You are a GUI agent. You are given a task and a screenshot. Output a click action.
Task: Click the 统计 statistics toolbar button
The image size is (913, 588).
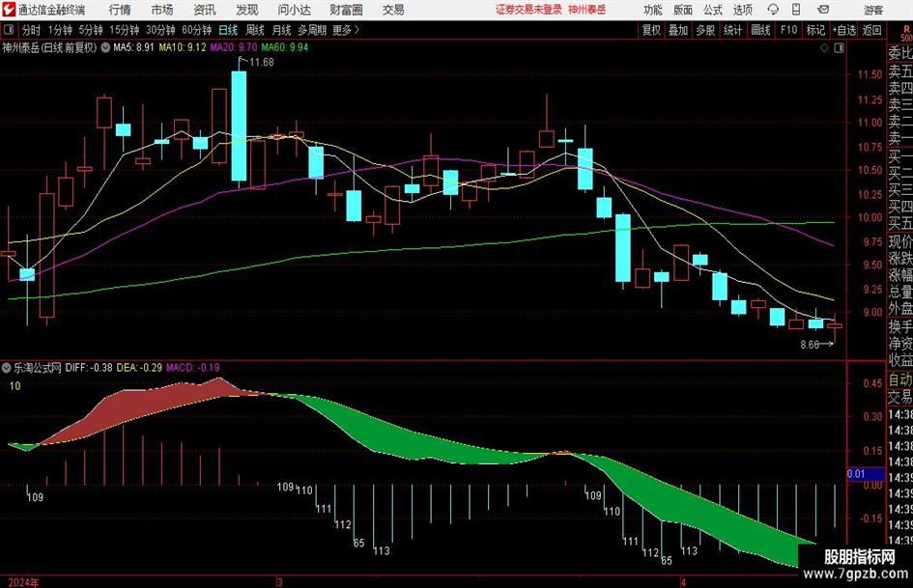click(732, 30)
